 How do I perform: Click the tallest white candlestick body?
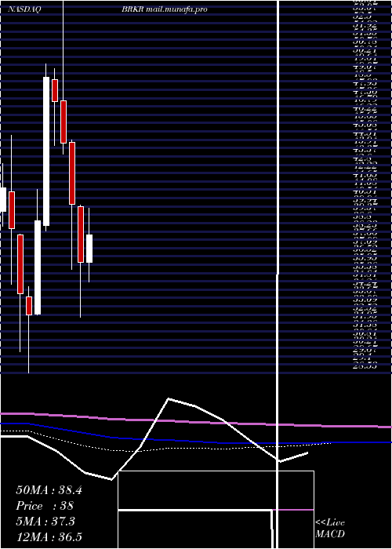[x=46, y=151]
